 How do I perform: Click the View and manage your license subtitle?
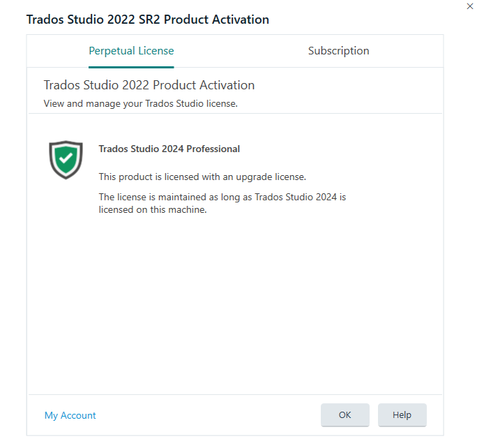[x=141, y=103]
